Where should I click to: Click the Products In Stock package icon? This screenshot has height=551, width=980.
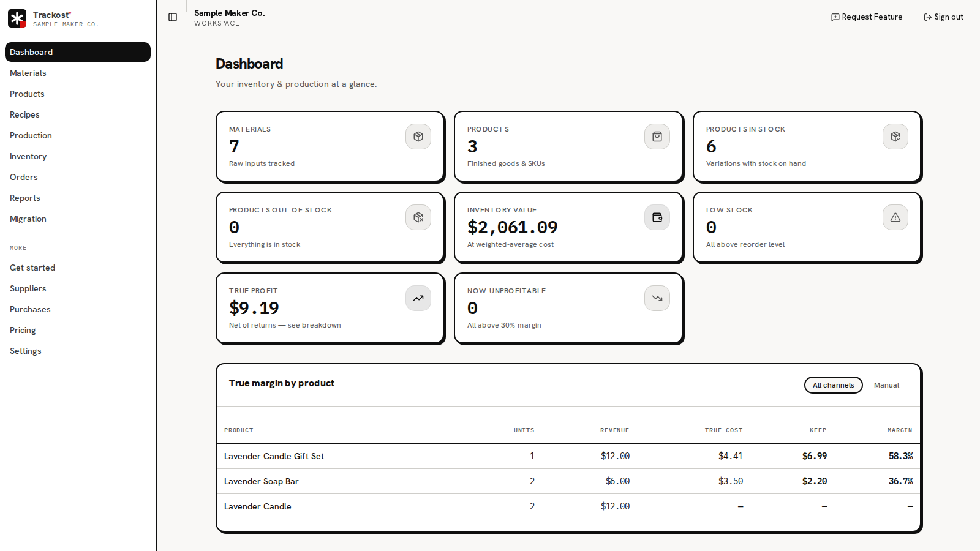point(895,137)
